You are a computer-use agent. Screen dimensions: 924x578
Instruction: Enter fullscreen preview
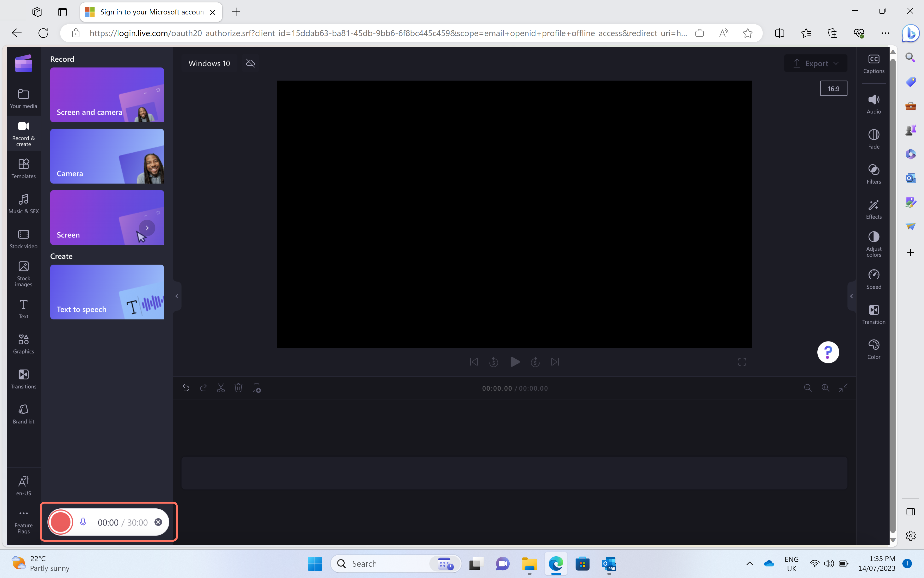point(742,362)
